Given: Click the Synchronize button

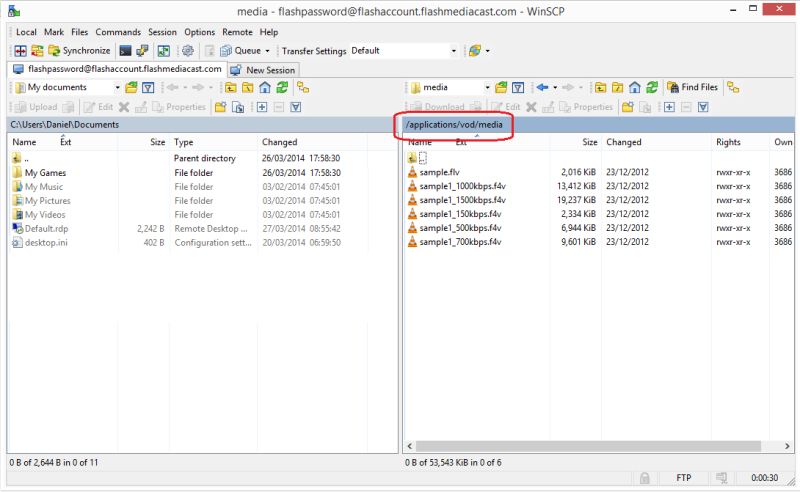Looking at the screenshot, I should pos(80,51).
